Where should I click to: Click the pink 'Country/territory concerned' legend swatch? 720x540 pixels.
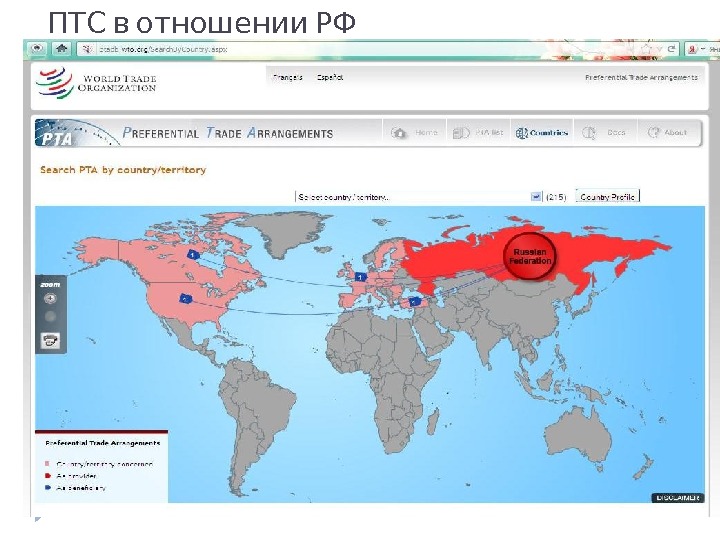(x=47, y=464)
